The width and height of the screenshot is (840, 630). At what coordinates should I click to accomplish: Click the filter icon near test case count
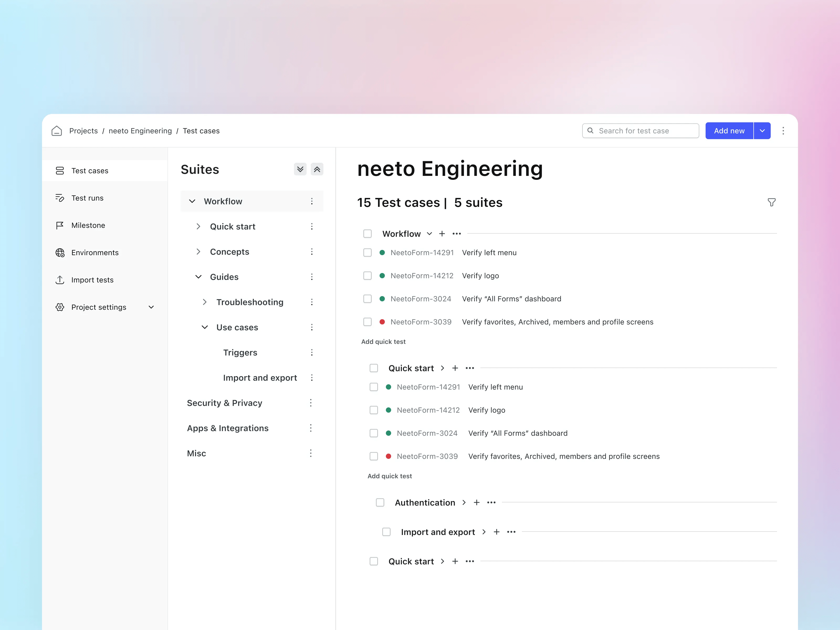point(772,202)
